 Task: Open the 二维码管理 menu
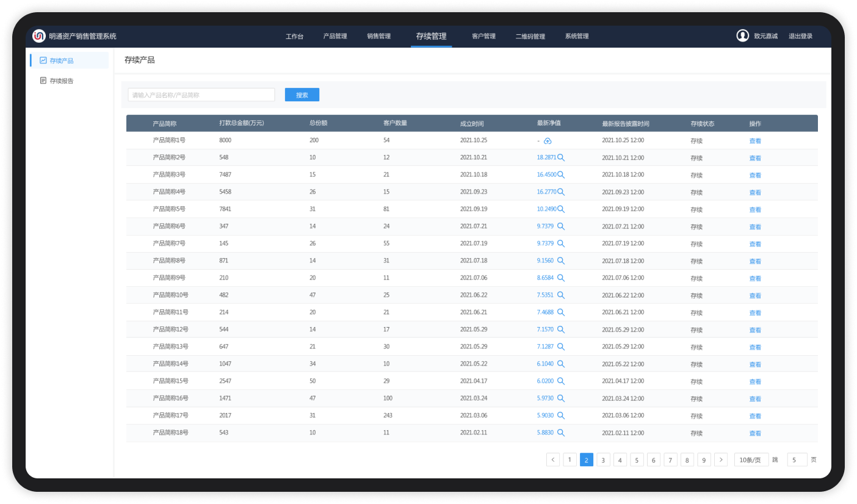point(530,37)
